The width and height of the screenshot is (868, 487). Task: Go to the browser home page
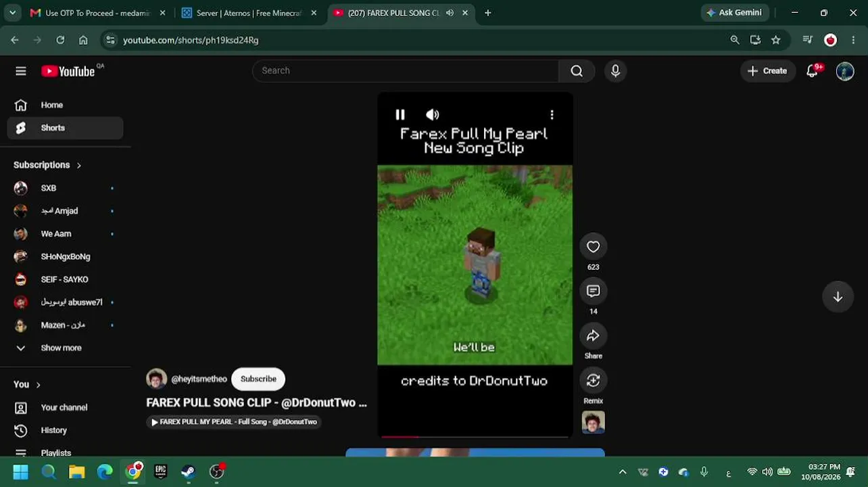point(83,40)
